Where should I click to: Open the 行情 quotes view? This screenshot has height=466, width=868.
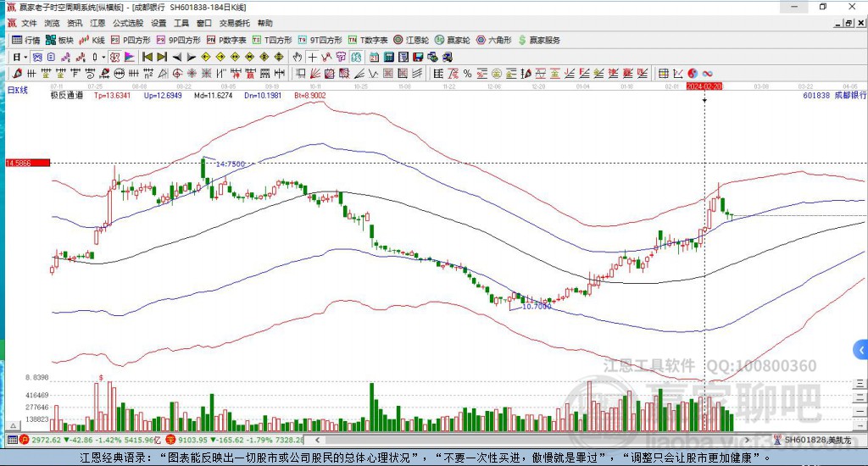(25, 40)
